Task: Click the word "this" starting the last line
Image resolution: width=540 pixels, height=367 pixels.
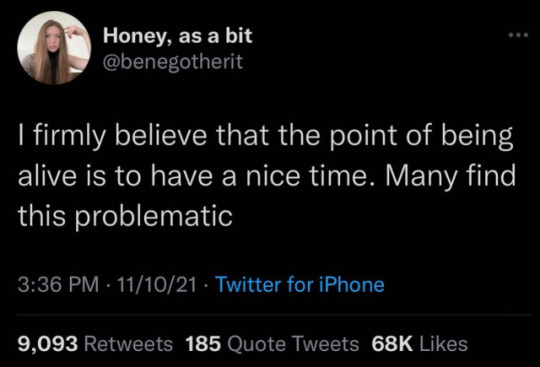Action: pyautogui.click(x=41, y=217)
